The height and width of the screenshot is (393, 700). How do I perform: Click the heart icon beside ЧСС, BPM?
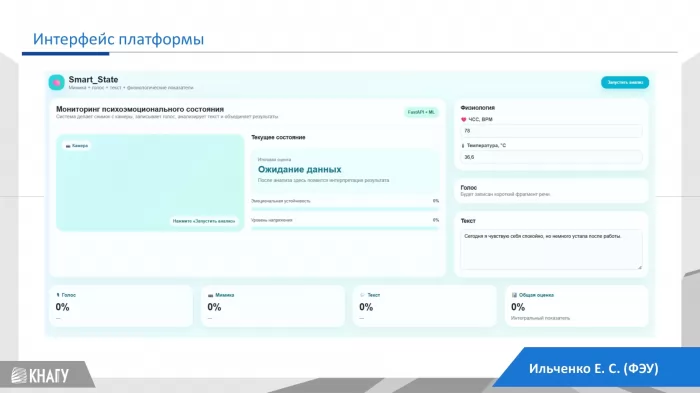pyautogui.click(x=463, y=120)
